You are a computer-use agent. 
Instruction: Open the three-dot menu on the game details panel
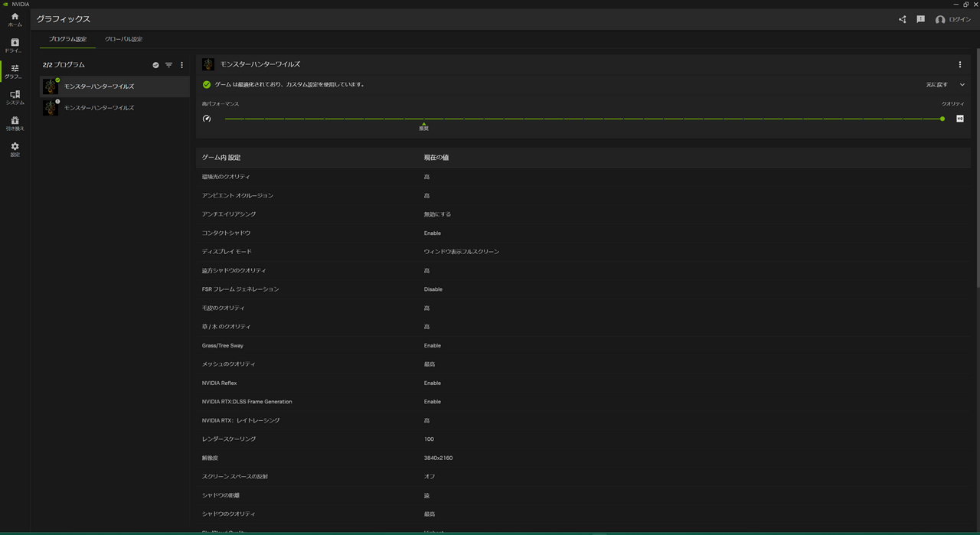pos(960,64)
